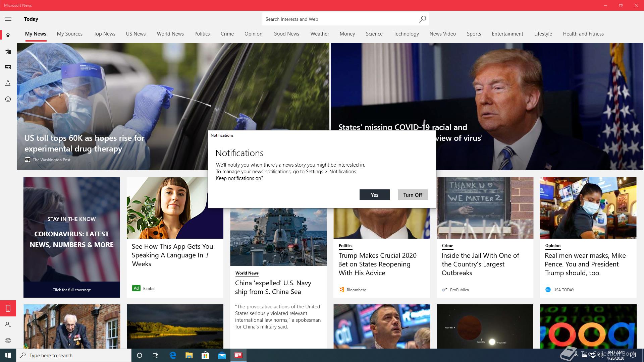Open the Money tab
The height and width of the screenshot is (362, 644).
(x=347, y=34)
